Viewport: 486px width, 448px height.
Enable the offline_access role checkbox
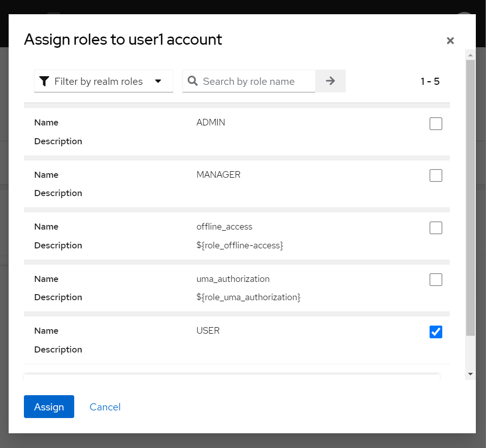pyautogui.click(x=436, y=228)
